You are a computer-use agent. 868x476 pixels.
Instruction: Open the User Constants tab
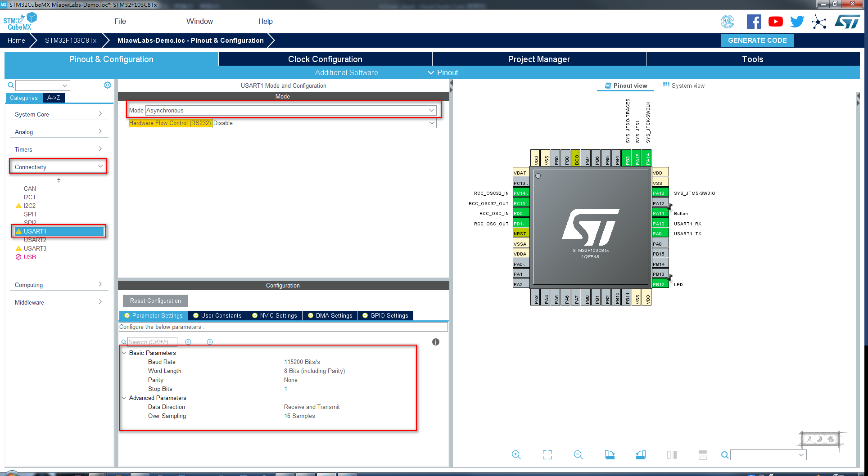pos(217,315)
